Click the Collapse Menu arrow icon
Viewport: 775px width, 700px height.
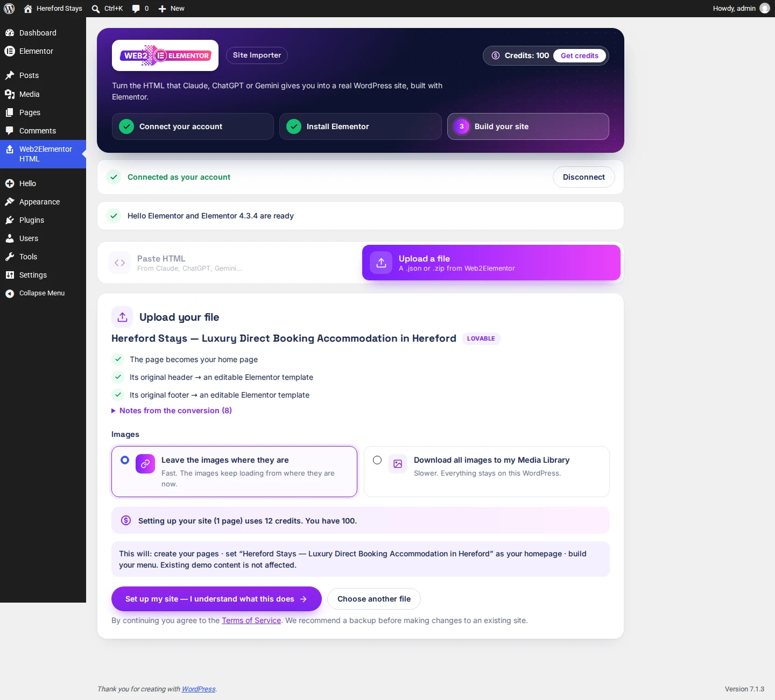coord(10,293)
